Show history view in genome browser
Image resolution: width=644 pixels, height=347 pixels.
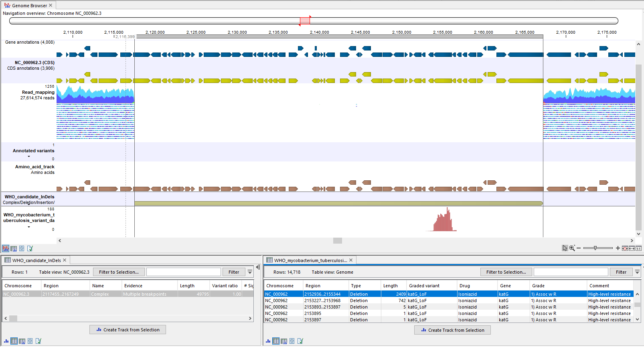(x=22, y=248)
